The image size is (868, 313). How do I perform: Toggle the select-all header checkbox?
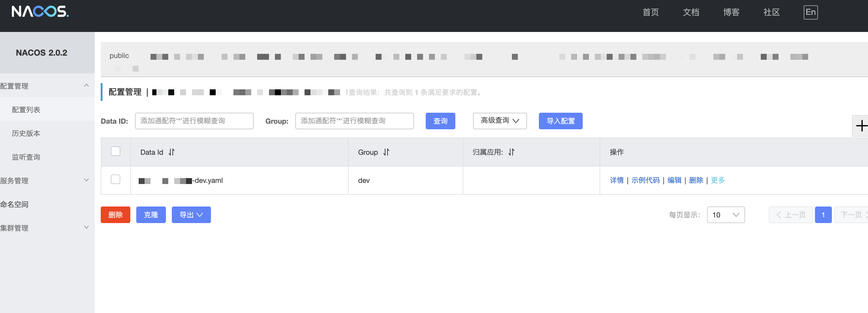(116, 151)
